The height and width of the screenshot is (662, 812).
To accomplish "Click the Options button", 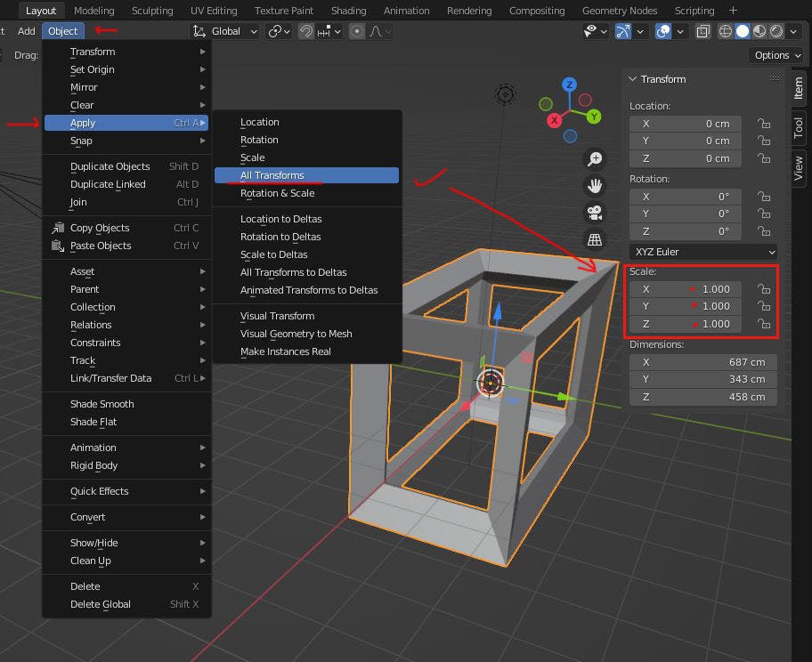I will click(x=771, y=55).
